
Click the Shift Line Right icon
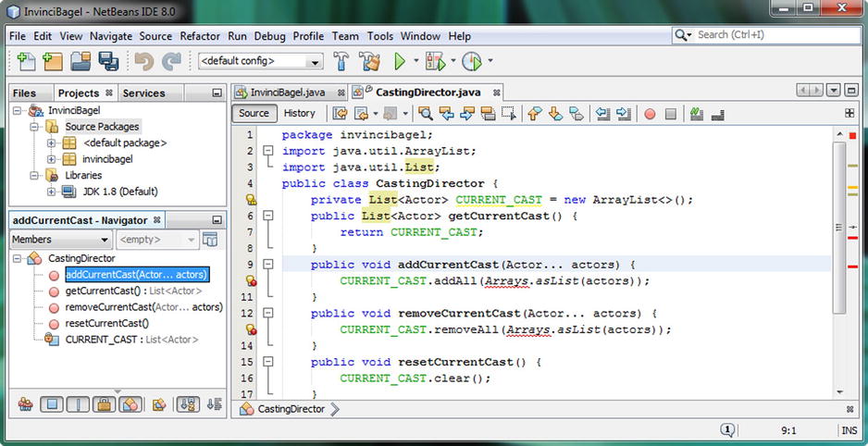624,114
